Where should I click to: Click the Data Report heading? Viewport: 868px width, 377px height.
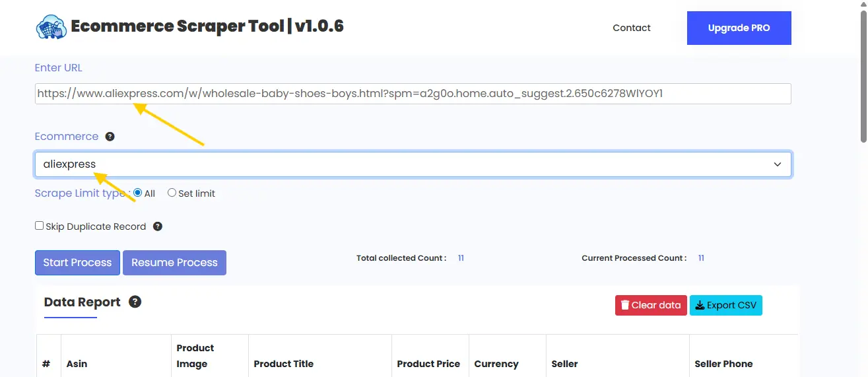[x=82, y=302]
